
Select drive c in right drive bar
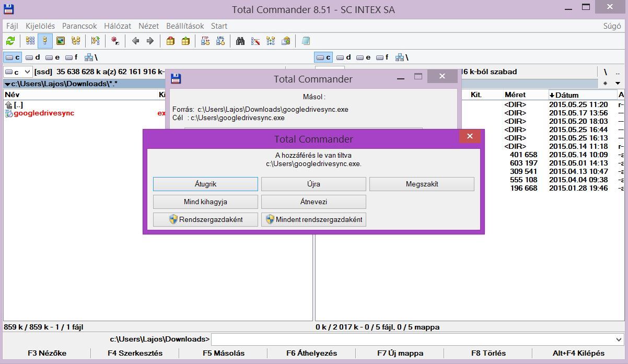pos(323,57)
